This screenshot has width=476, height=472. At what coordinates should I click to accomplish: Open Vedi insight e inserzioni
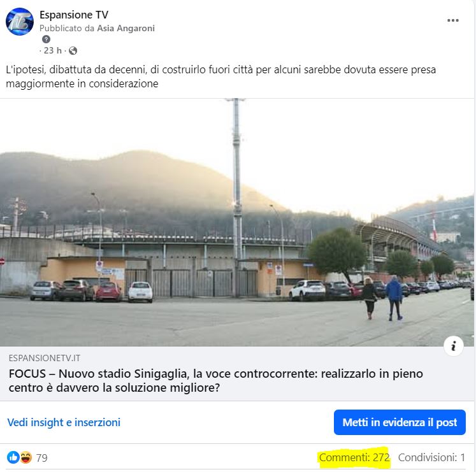64,422
